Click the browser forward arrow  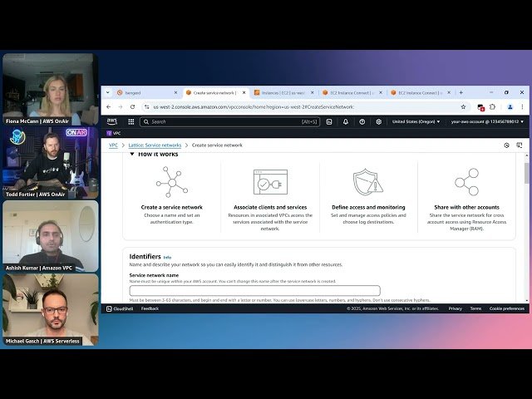coord(121,107)
